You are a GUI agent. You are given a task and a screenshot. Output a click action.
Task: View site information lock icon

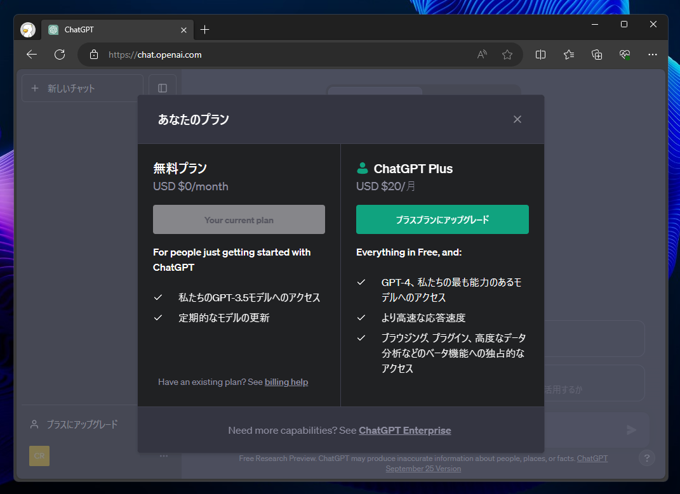tap(94, 55)
